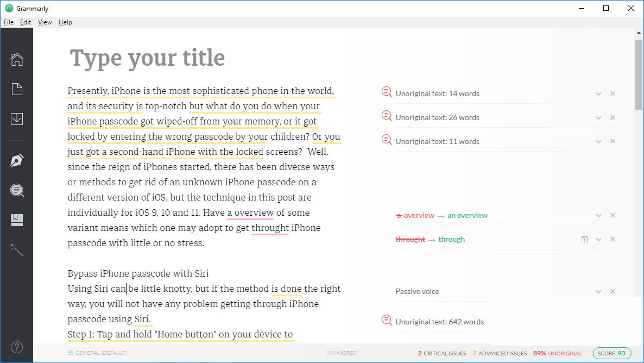This screenshot has height=363, width=644.
Task: Click the vertical scrollbar thumb
Action: point(638,75)
